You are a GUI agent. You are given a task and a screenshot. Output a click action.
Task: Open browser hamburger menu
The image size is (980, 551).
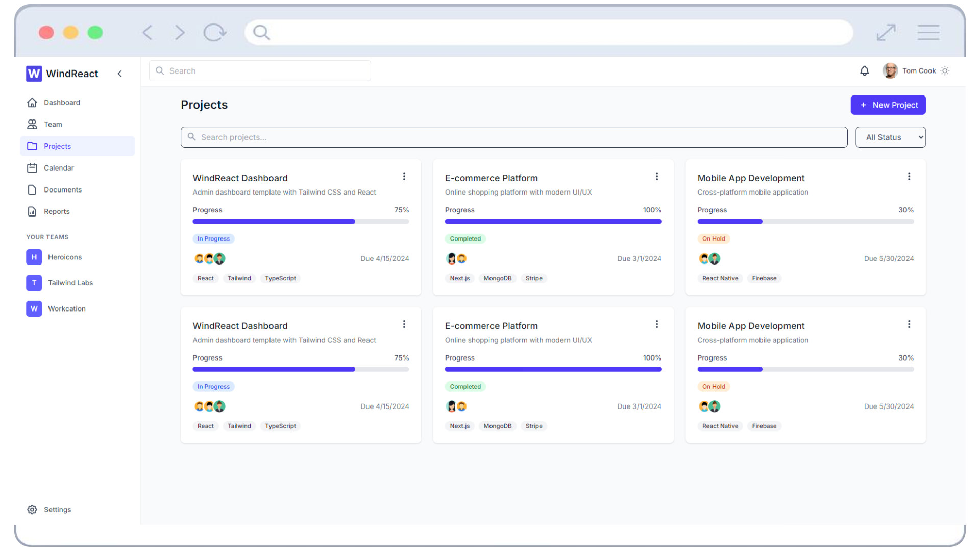[x=928, y=33]
